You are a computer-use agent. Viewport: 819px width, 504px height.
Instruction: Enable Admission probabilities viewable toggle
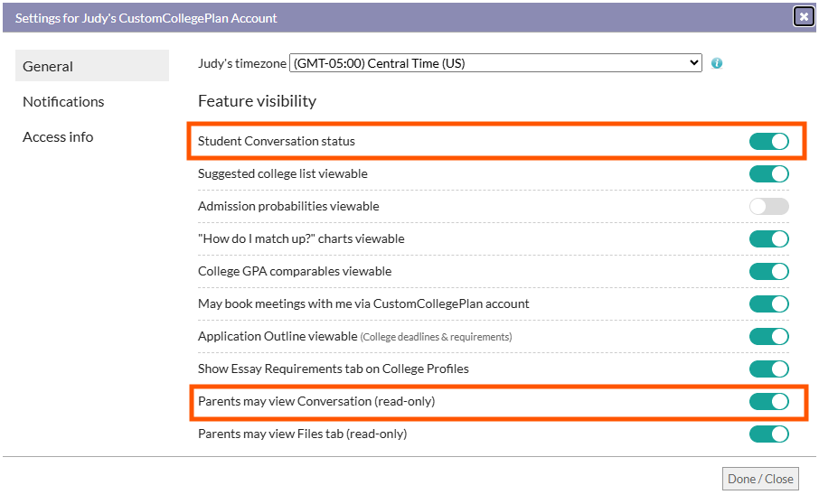click(769, 207)
